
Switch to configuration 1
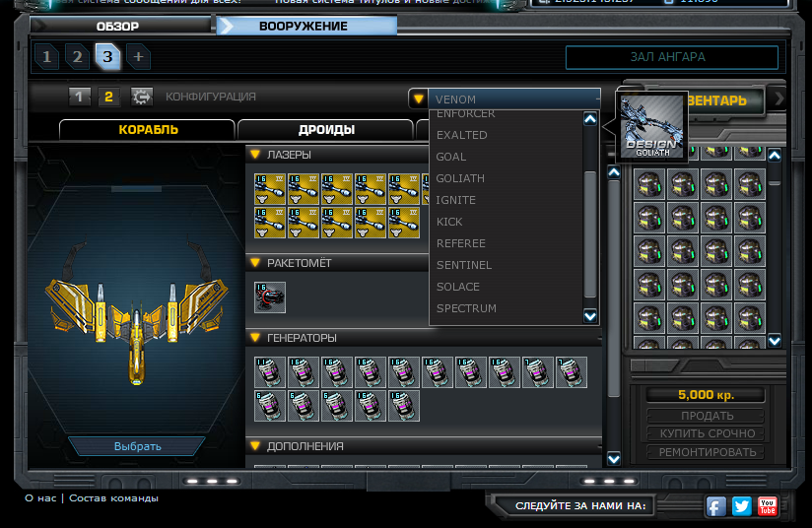click(79, 97)
